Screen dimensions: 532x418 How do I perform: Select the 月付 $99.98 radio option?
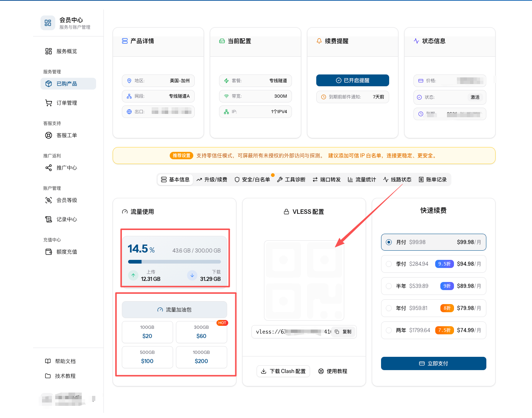(x=389, y=242)
